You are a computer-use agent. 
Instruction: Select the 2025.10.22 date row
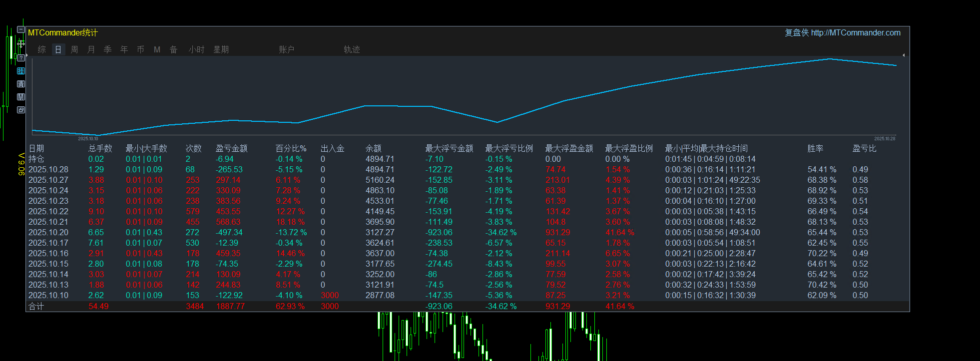tap(48, 211)
